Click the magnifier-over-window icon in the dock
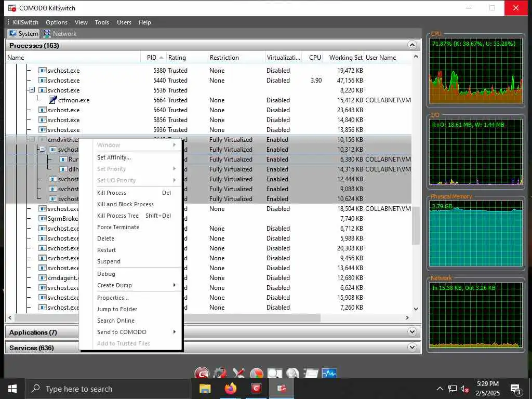 point(274,373)
